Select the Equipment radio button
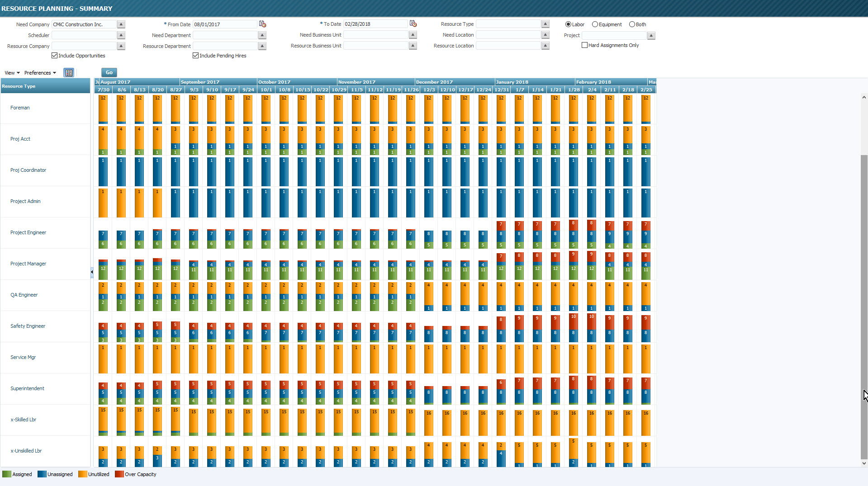The image size is (868, 486). (x=595, y=24)
